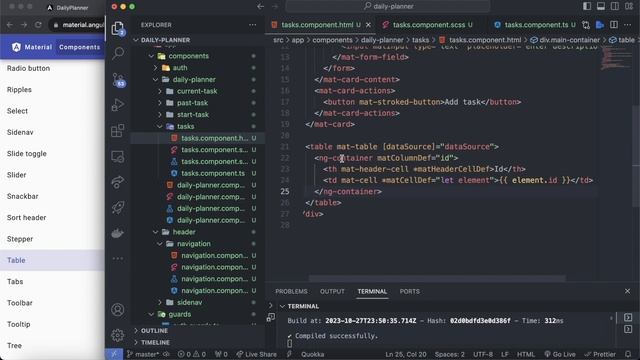Open the Accounts menu icon
Viewport: 640px width, 360px height.
click(118, 310)
